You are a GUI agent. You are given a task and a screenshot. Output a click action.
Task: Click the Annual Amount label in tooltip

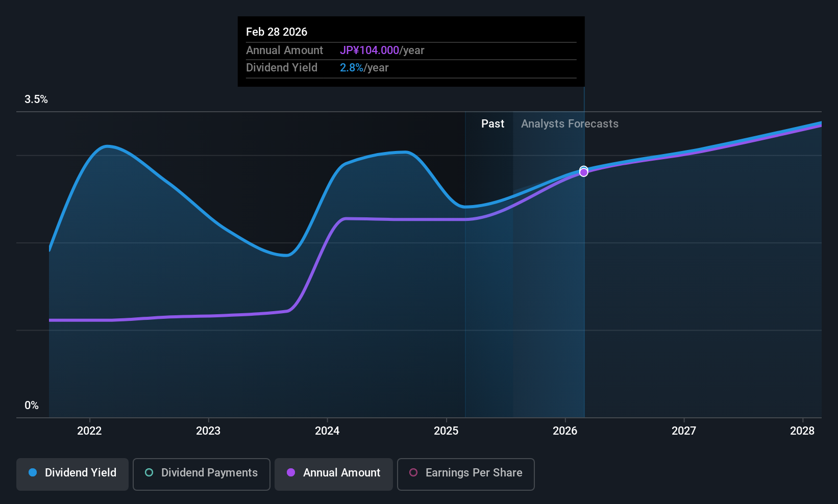click(284, 51)
